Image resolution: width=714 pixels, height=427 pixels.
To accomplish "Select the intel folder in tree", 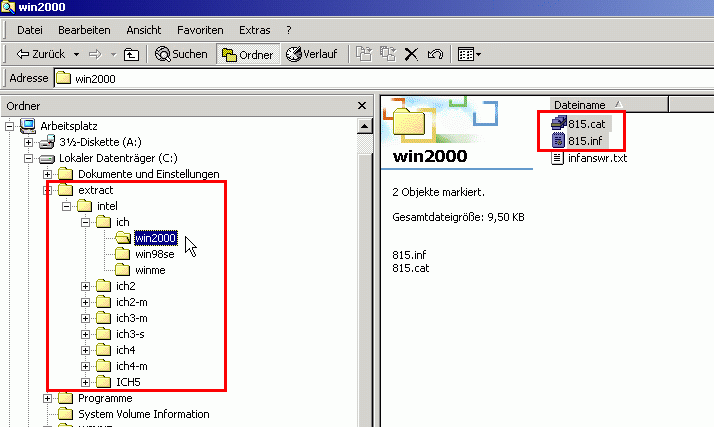I will pyautogui.click(x=107, y=206).
